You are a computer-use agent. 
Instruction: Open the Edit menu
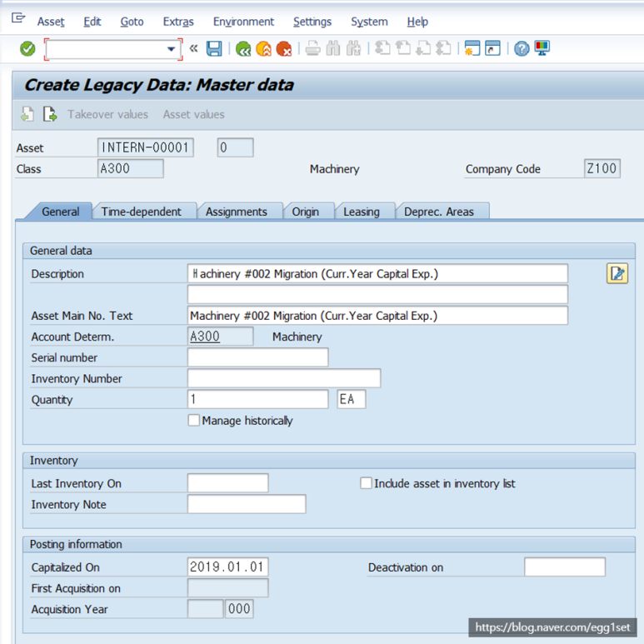[x=92, y=22]
